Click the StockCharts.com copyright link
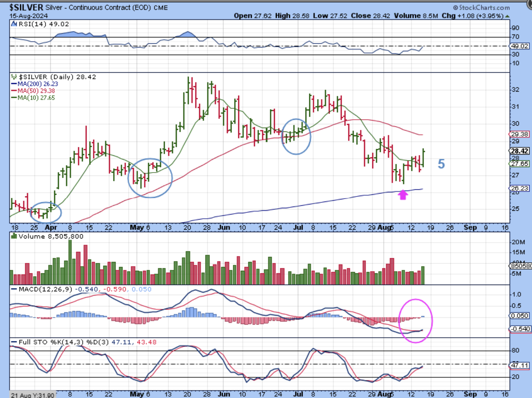The height and width of the screenshot is (398, 532). (481, 8)
